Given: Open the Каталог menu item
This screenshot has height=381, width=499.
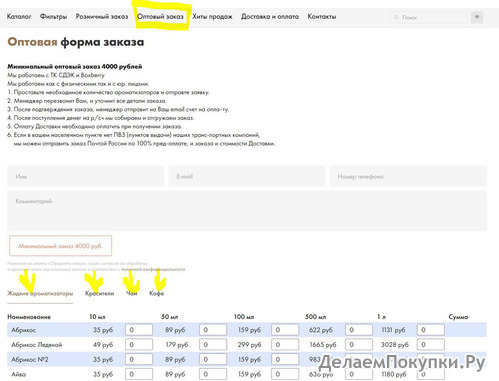Looking at the screenshot, I should (19, 16).
